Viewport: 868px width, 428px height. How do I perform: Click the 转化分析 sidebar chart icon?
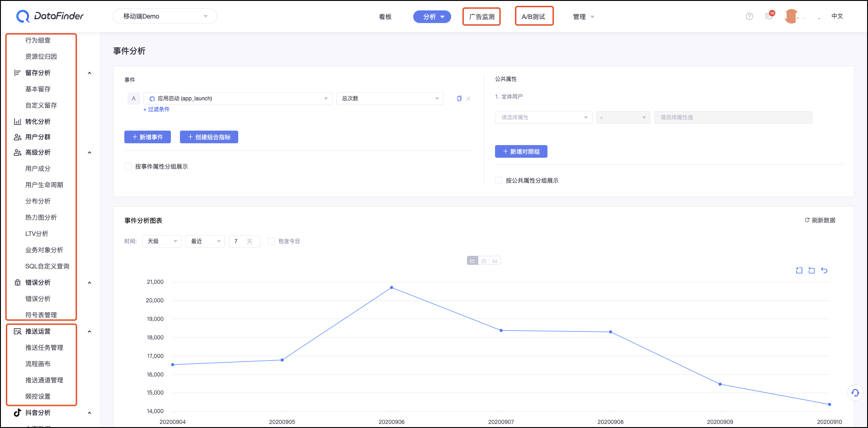coord(18,122)
